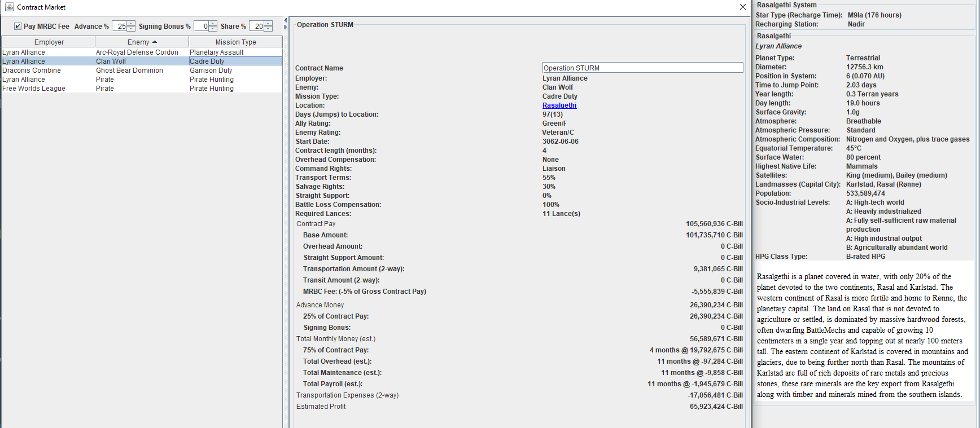
Task: Click the Rasalgethi System panel title
Action: point(786,5)
